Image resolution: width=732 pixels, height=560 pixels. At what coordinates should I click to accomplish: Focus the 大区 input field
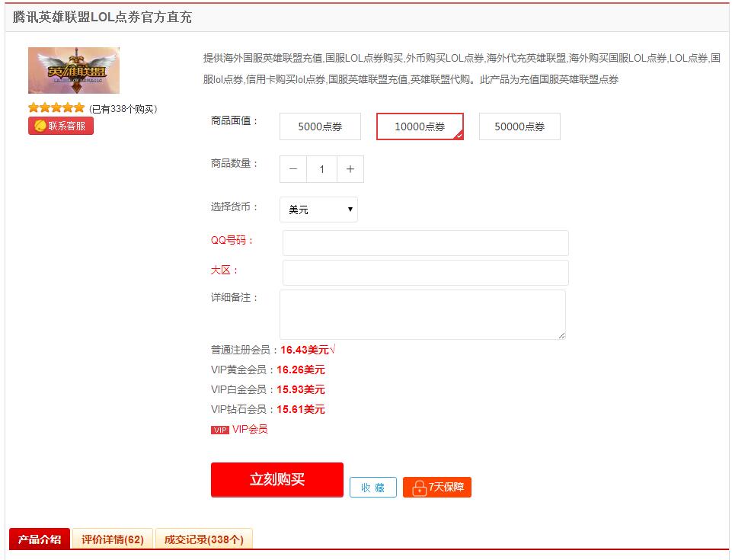pyautogui.click(x=426, y=272)
